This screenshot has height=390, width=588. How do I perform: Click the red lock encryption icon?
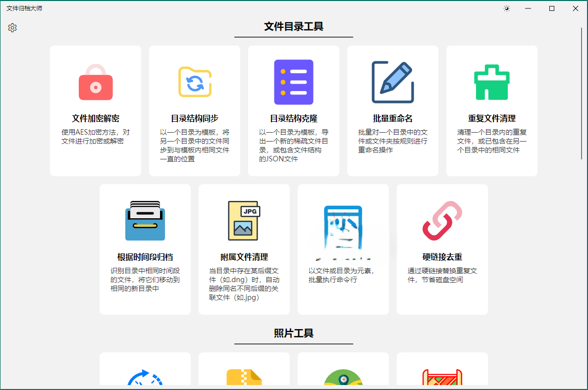[96, 82]
